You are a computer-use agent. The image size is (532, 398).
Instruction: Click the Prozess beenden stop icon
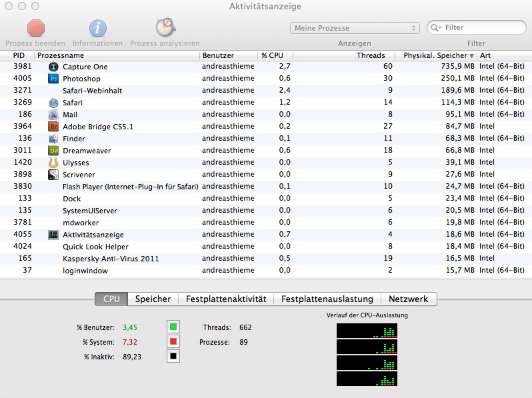[36, 28]
